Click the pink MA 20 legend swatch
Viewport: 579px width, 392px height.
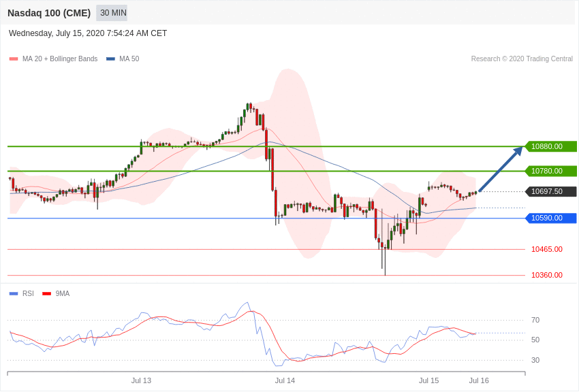click(x=14, y=59)
